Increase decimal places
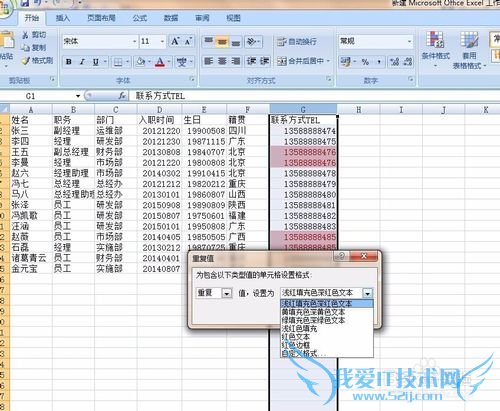 [x=395, y=61]
